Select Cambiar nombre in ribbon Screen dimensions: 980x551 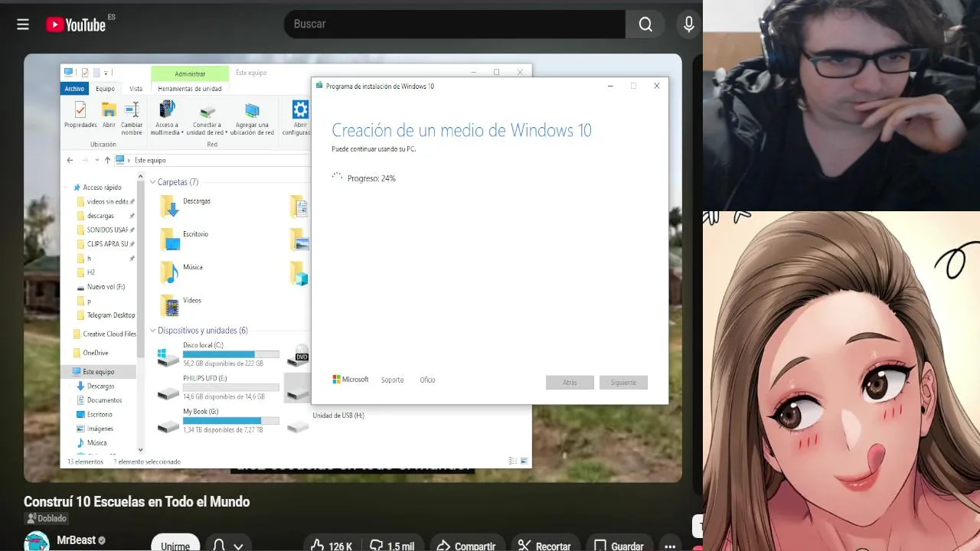[x=132, y=118]
